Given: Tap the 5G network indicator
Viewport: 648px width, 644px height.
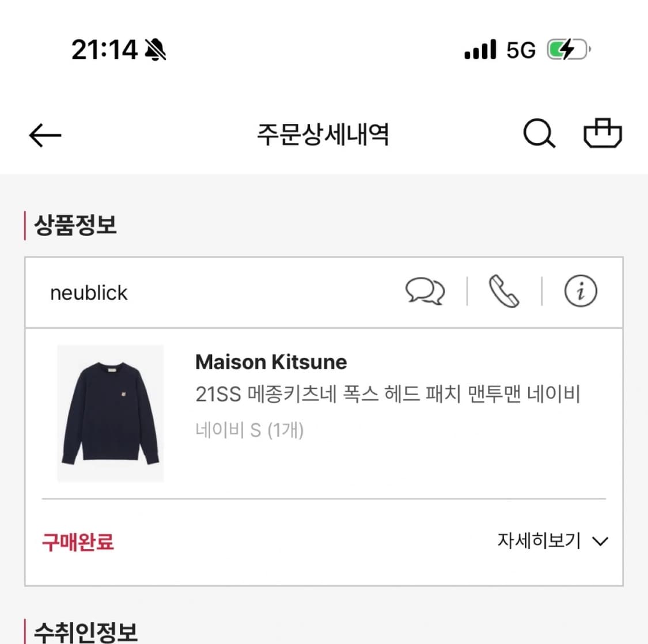Looking at the screenshot, I should pyautogui.click(x=521, y=50).
